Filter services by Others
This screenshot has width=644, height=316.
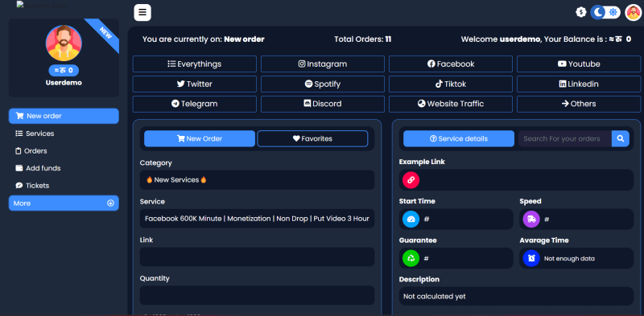tap(579, 104)
